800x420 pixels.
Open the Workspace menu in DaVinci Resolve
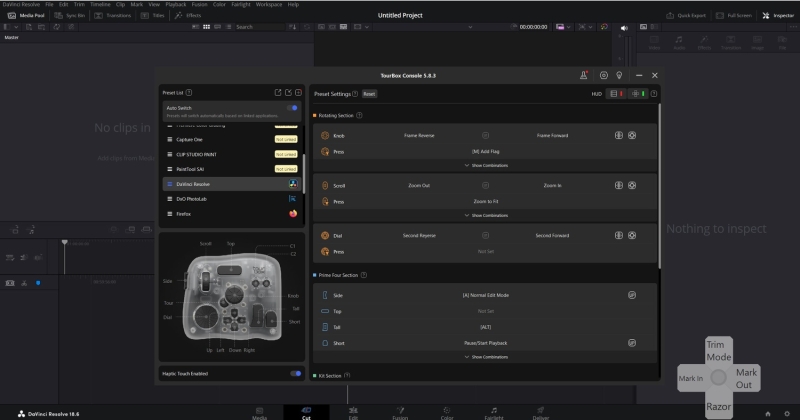tap(269, 4)
